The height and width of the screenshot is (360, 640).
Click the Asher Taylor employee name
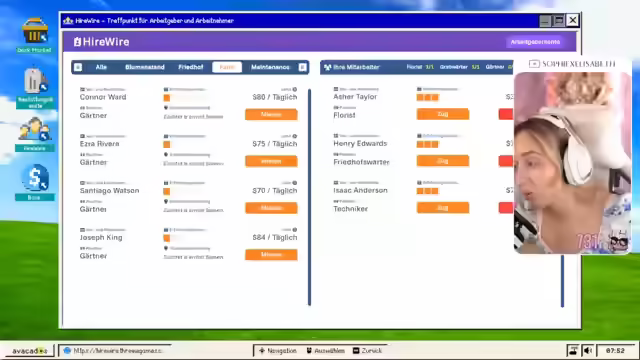pos(355,97)
